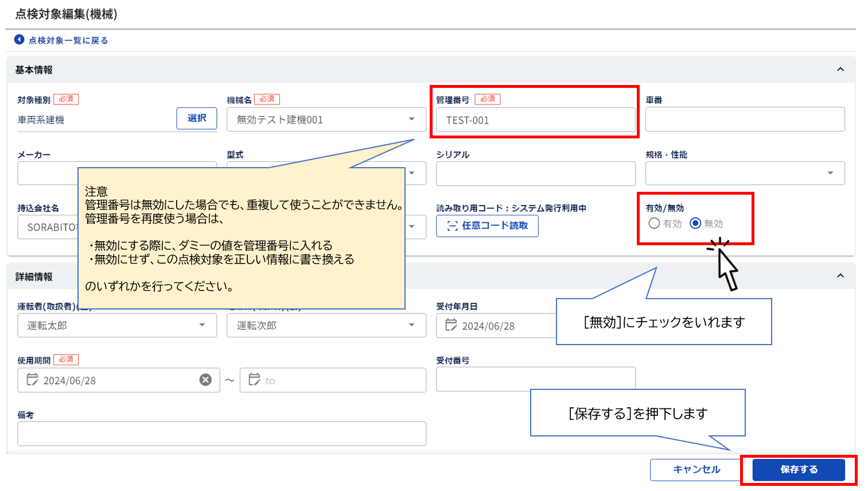
Task: Click scan icon on 任意コード読取 button
Action: (452, 226)
